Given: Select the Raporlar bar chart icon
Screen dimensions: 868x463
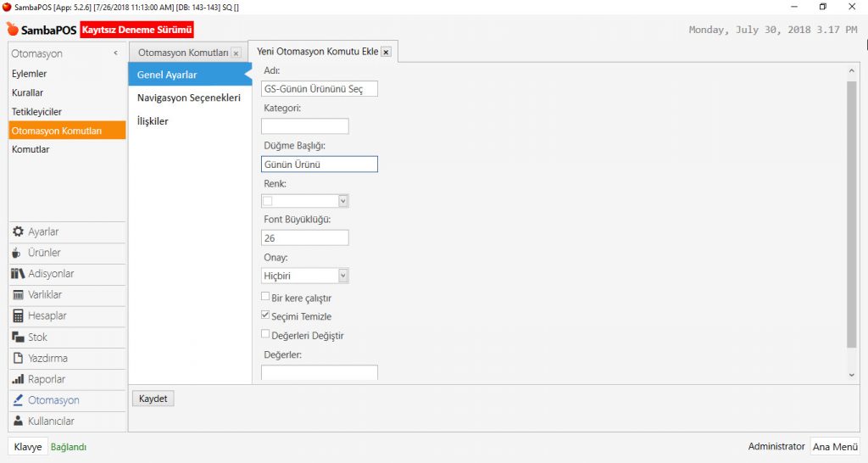Looking at the screenshot, I should tap(18, 380).
